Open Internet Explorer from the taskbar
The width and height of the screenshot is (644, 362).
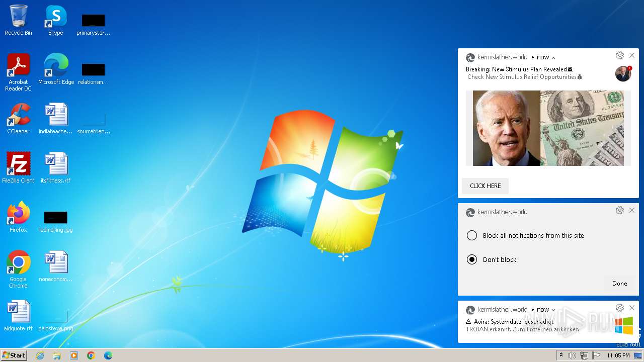(x=40, y=355)
